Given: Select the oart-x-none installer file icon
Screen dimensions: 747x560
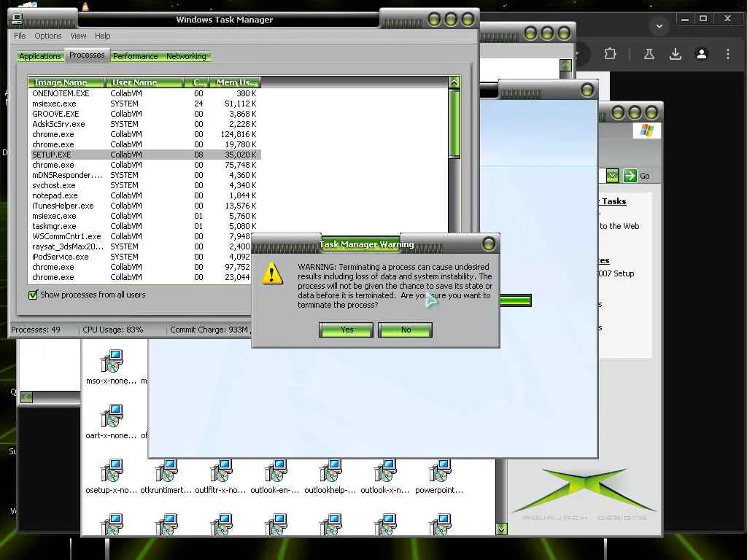Looking at the screenshot, I should (112, 421).
